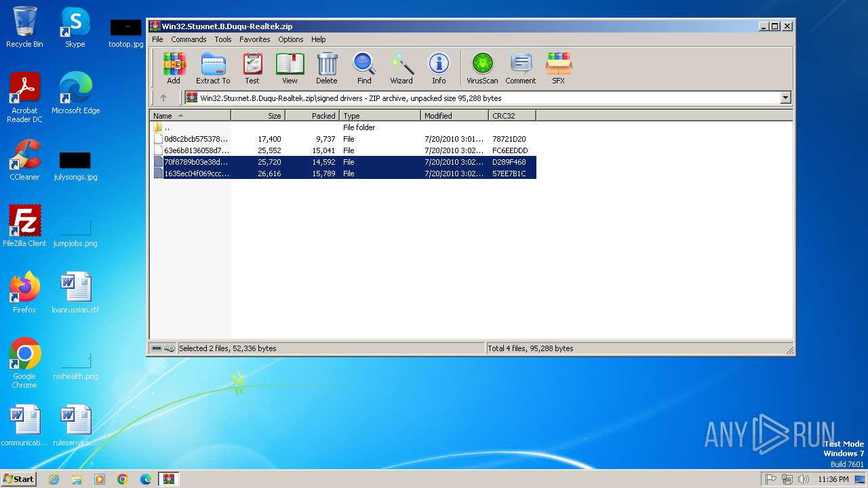The width and height of the screenshot is (868, 488).
Task: Open the Acrobat Reader DC shortcut
Action: coord(24,98)
